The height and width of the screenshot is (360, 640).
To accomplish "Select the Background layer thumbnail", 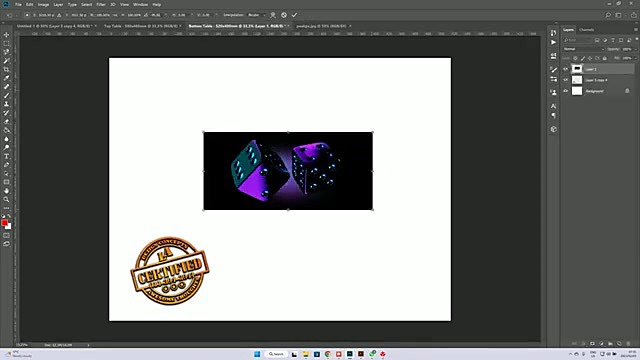I will (577, 91).
